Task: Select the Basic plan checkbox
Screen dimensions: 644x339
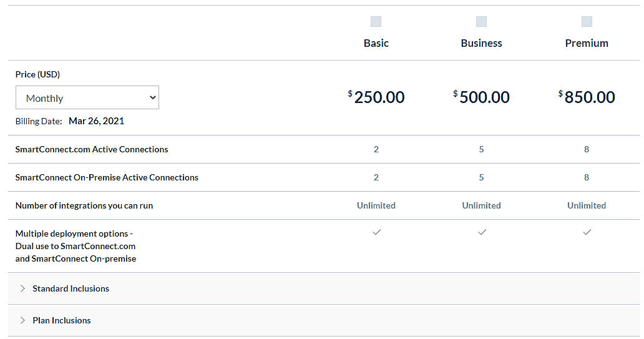Action: (x=376, y=21)
